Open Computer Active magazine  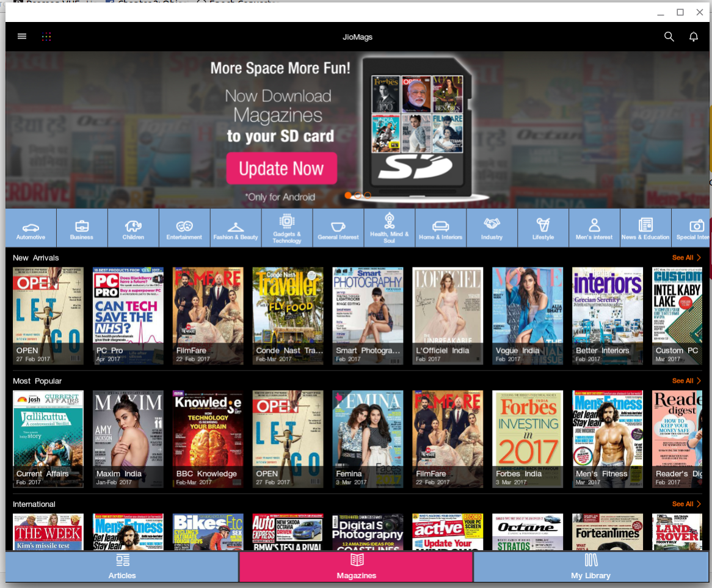(448, 532)
